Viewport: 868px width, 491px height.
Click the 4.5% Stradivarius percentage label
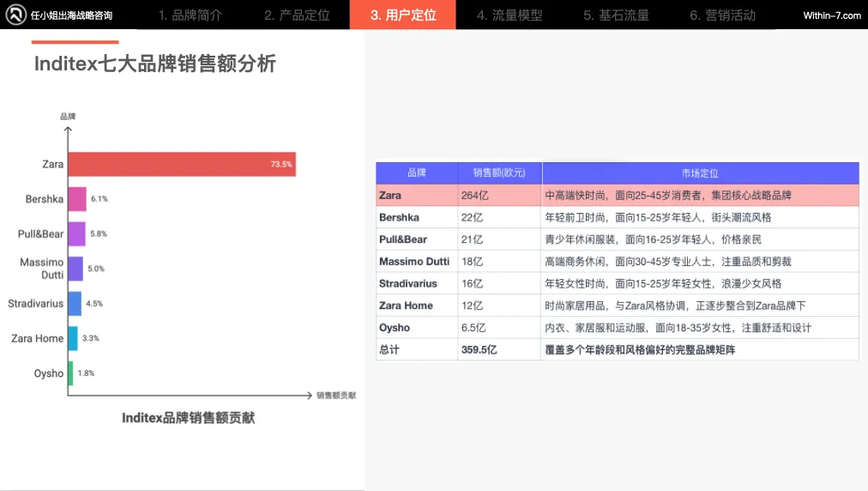tap(94, 304)
